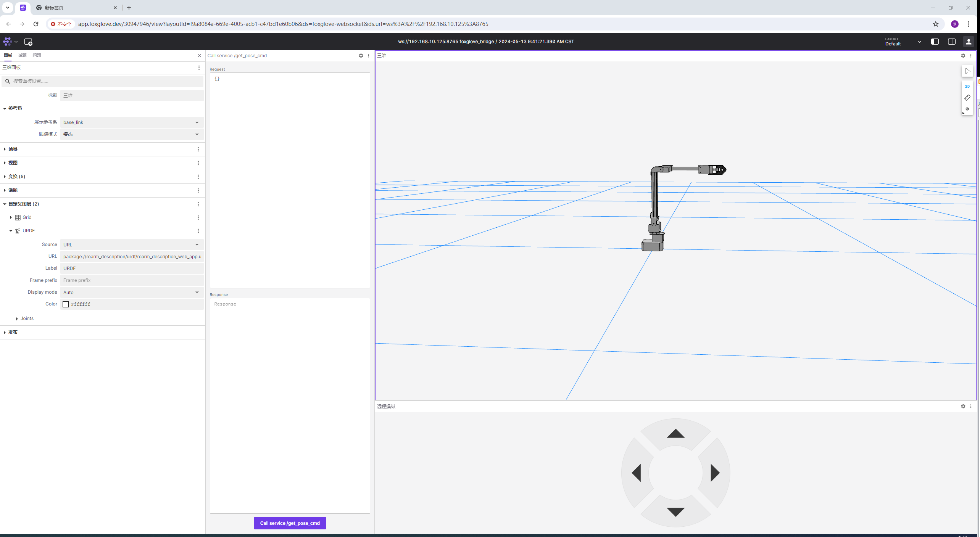Select the object inspect cursor tool
This screenshot has height=537, width=980.
967,71
